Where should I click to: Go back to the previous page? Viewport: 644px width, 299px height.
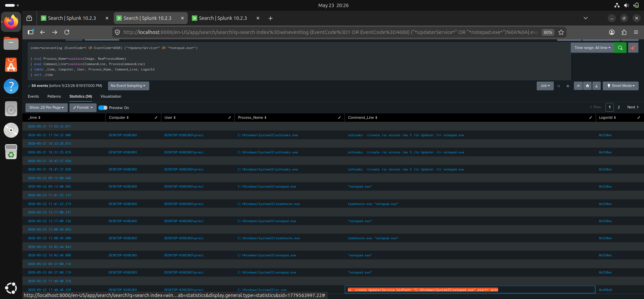43,32
